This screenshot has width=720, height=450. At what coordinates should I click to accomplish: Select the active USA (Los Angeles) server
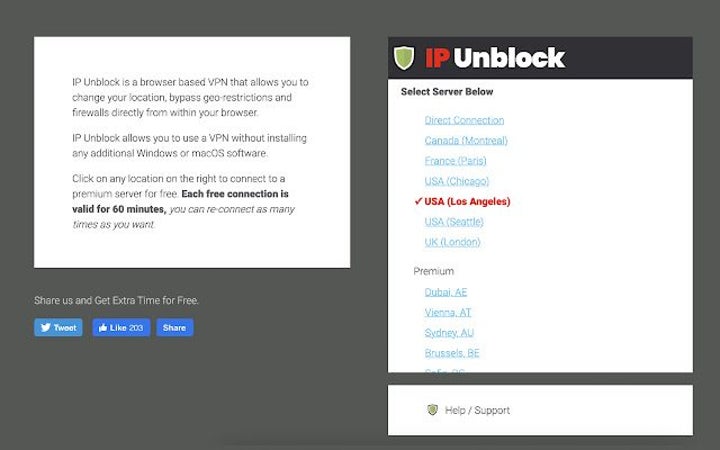pos(467,201)
